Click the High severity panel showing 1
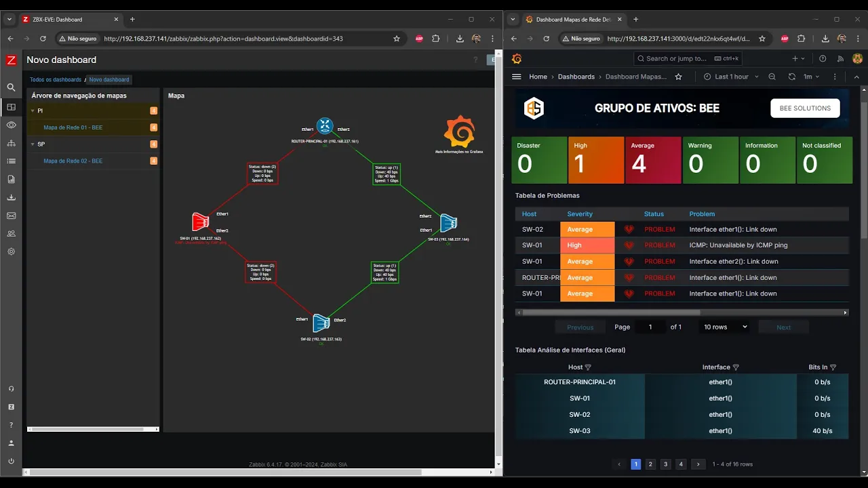 [596, 160]
